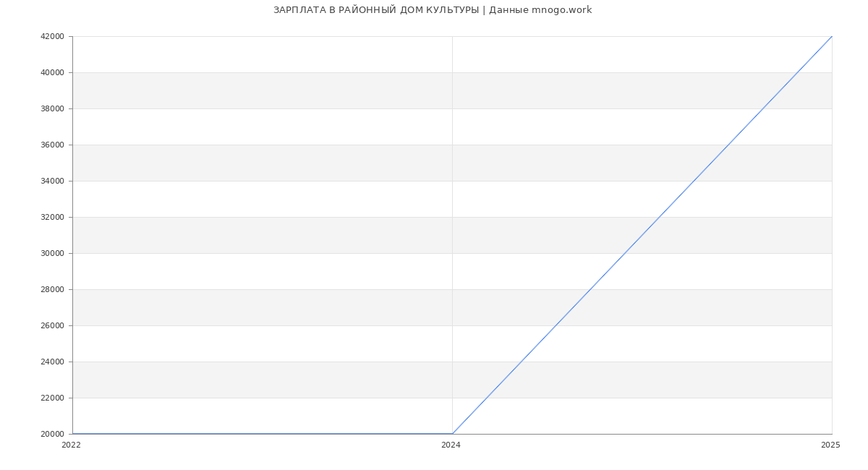
Task: Click the 28000 y-axis label
Action: point(52,289)
